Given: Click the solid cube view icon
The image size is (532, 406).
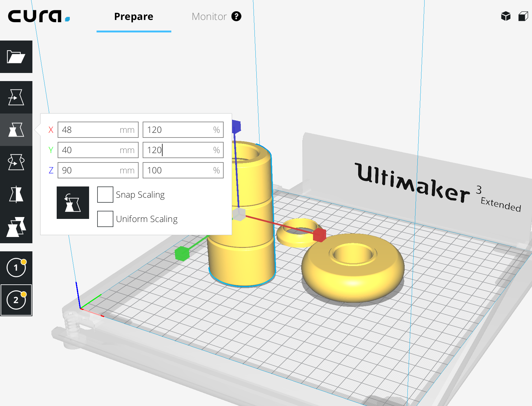Looking at the screenshot, I should tap(506, 16).
